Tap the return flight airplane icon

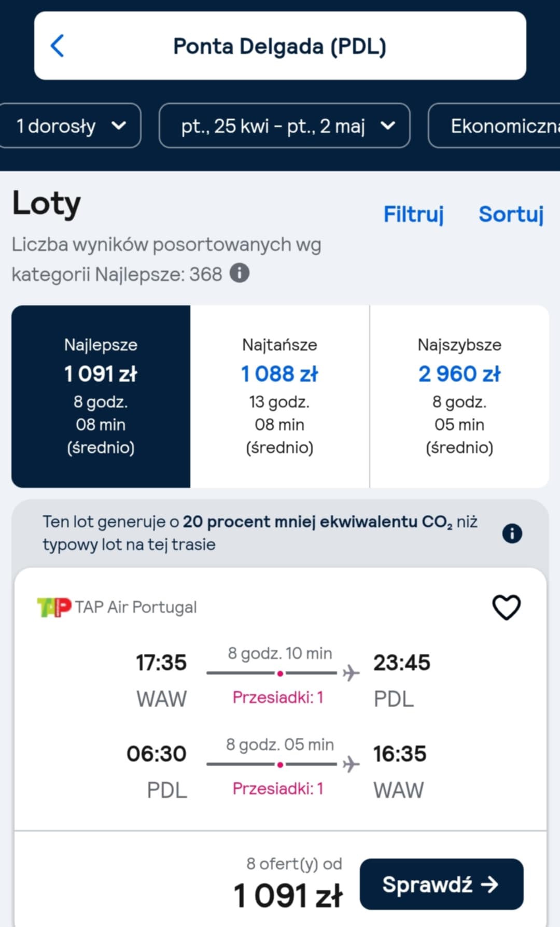[x=351, y=764]
